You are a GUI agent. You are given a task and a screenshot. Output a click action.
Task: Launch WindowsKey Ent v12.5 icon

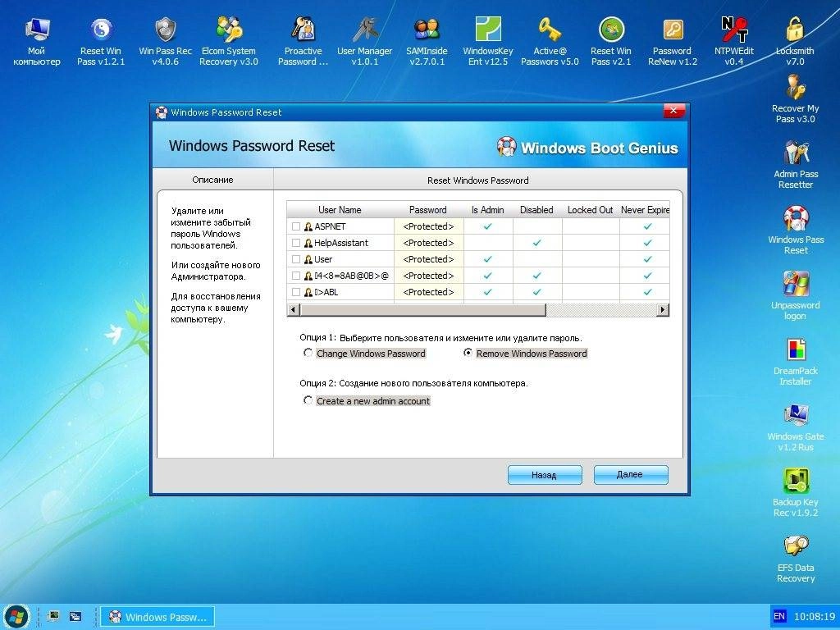coord(488,41)
